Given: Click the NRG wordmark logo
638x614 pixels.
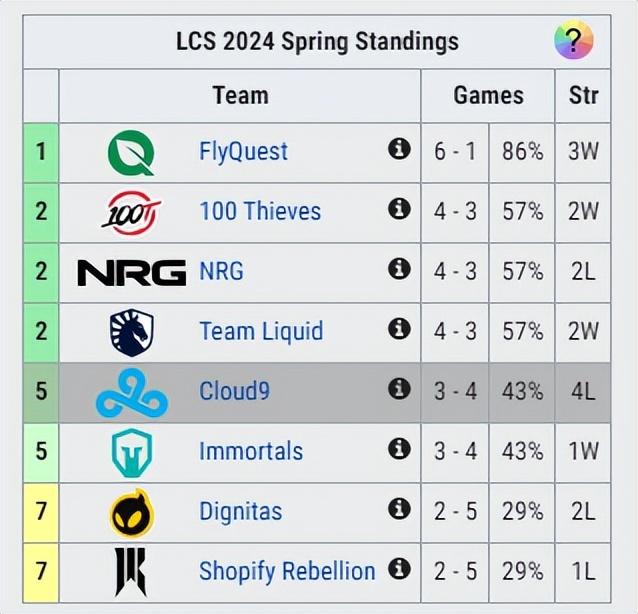Looking at the screenshot, I should click(132, 273).
